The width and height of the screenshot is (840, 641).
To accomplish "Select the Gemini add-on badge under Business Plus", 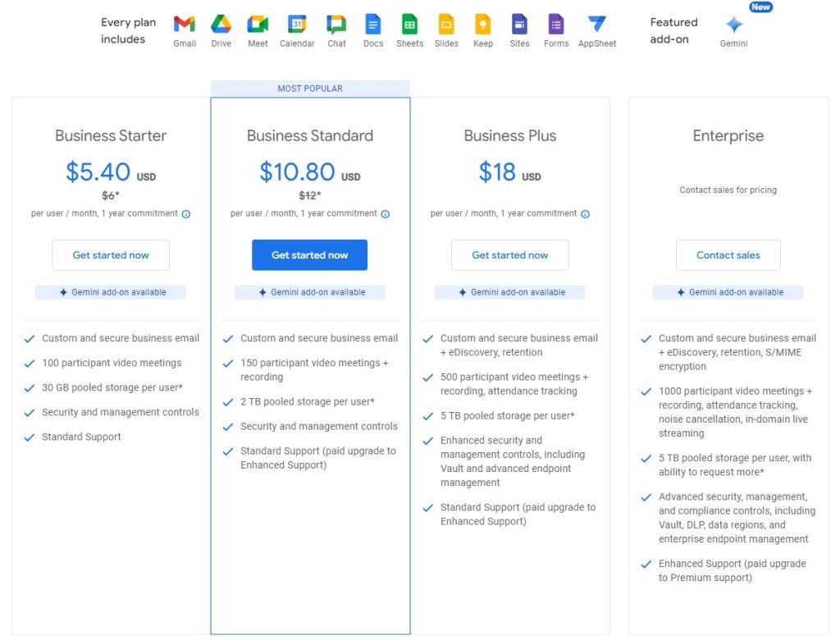I will click(509, 291).
